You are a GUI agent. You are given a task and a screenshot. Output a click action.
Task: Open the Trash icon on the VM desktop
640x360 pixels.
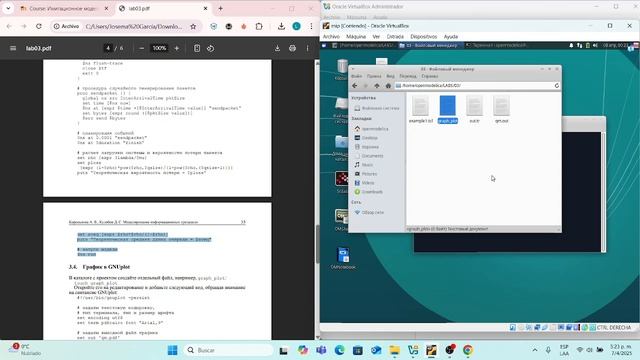click(x=342, y=69)
